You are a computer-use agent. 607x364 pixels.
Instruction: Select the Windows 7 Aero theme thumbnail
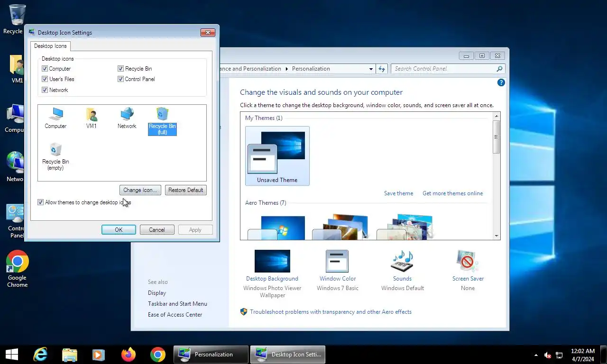[x=277, y=227]
